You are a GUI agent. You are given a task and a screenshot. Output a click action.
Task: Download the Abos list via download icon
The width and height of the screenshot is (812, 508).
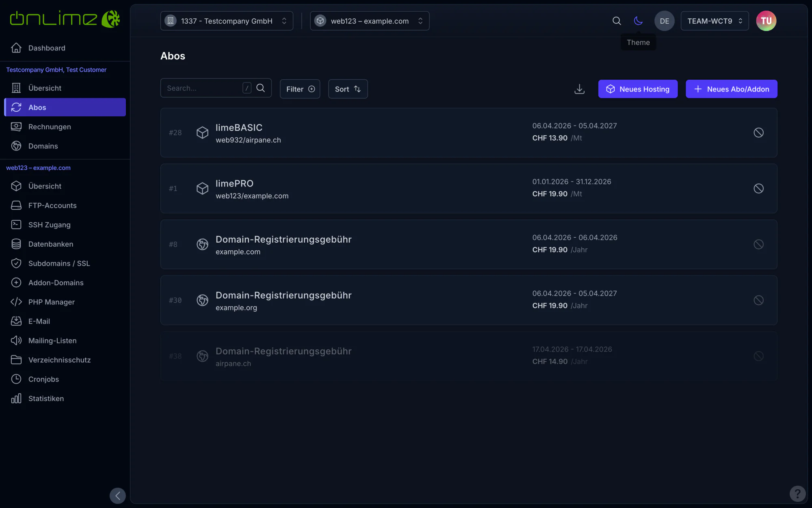579,89
